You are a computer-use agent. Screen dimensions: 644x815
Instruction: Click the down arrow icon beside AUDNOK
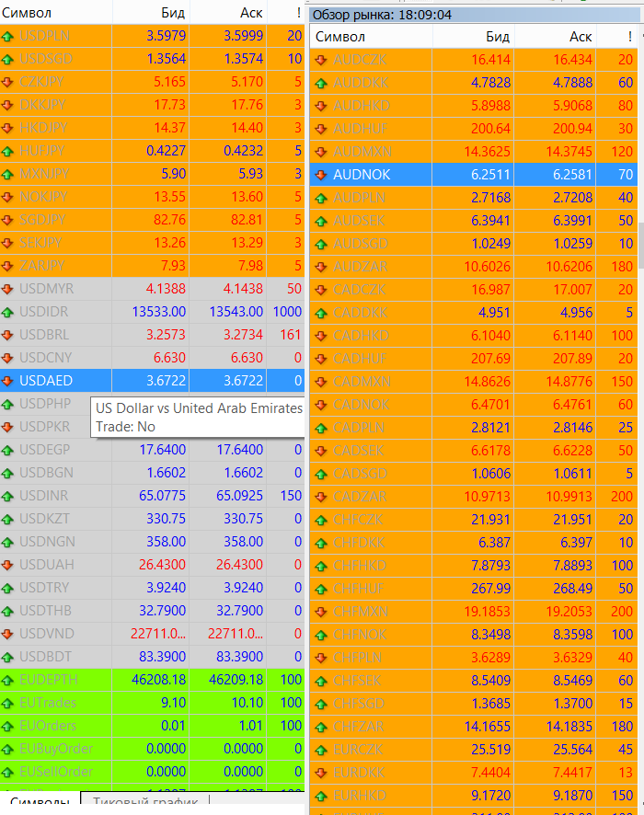321,175
